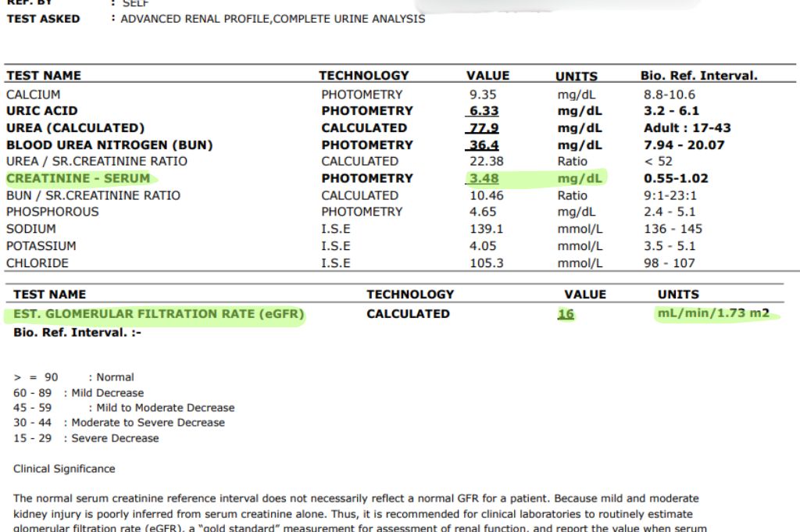
Task: Click the highlighted CREATININE - SERUM label
Action: (78, 179)
